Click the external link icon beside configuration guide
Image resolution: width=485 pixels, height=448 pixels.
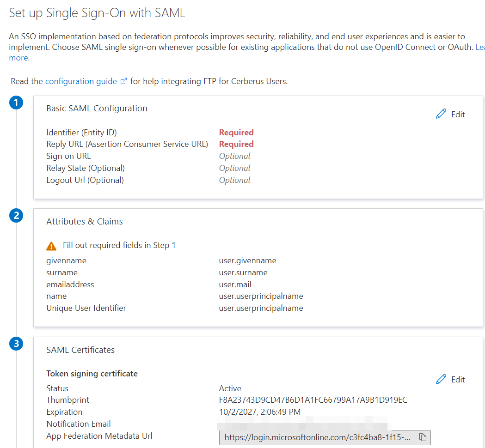click(123, 81)
